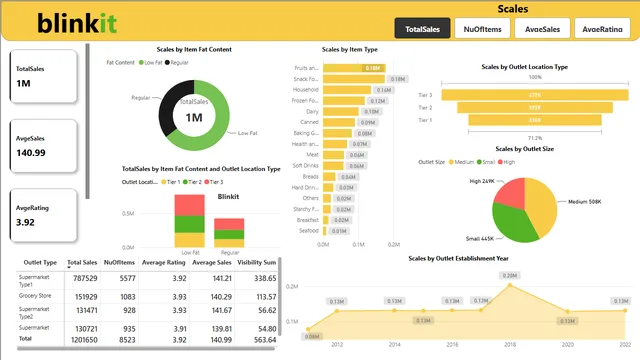Switch to AvgeRating measure button

602,28
